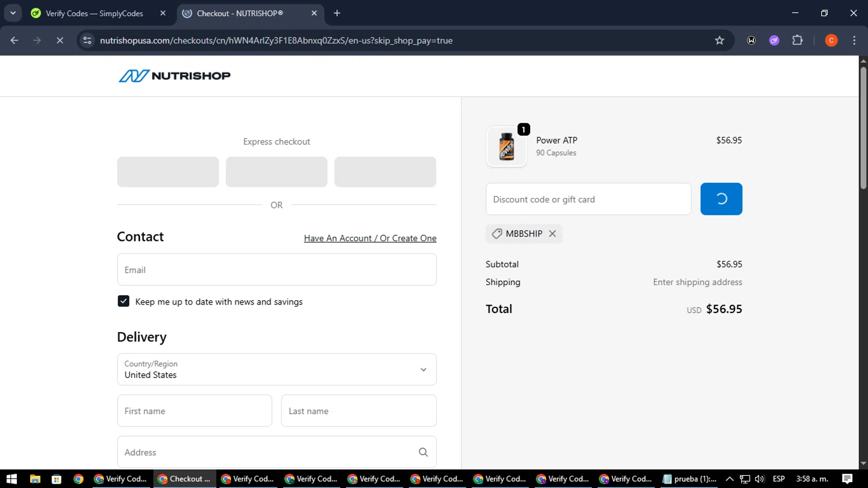
Task: Open the notification center icon
Action: 847,479
